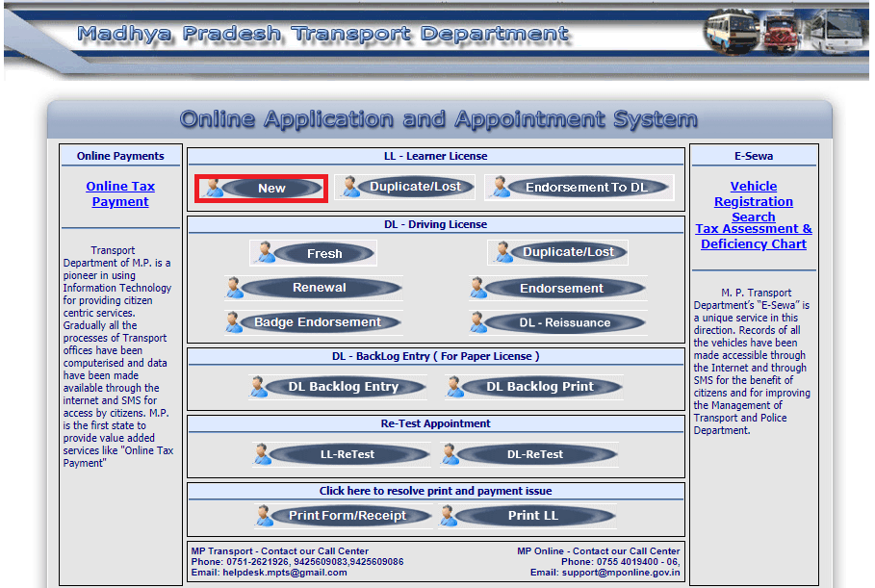Click the Madhya Pradesh Transport Department title

(323, 35)
